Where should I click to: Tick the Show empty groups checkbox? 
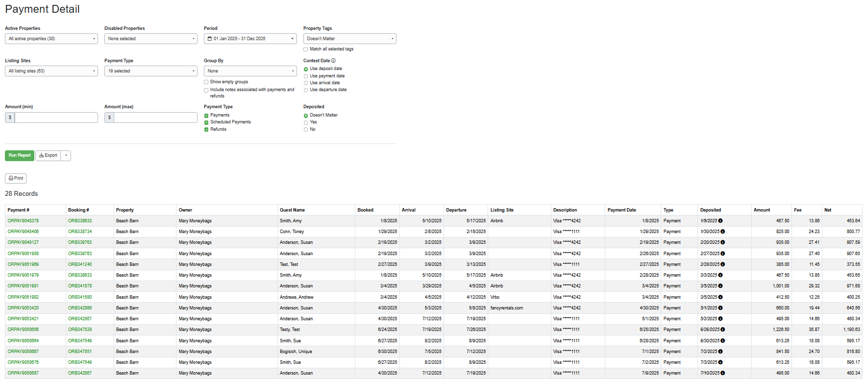(206, 82)
